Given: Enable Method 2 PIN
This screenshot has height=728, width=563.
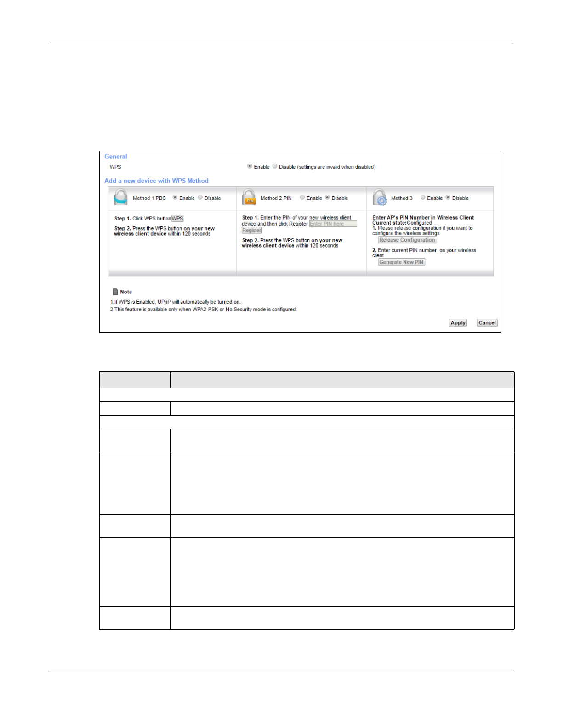Looking at the screenshot, I should pos(302,198).
